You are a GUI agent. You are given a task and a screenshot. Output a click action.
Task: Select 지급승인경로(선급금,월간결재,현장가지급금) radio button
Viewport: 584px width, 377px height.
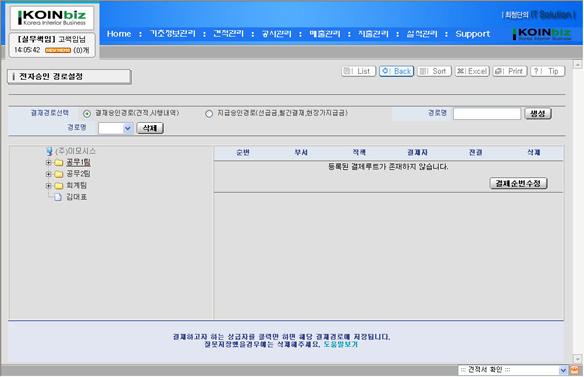(x=209, y=114)
